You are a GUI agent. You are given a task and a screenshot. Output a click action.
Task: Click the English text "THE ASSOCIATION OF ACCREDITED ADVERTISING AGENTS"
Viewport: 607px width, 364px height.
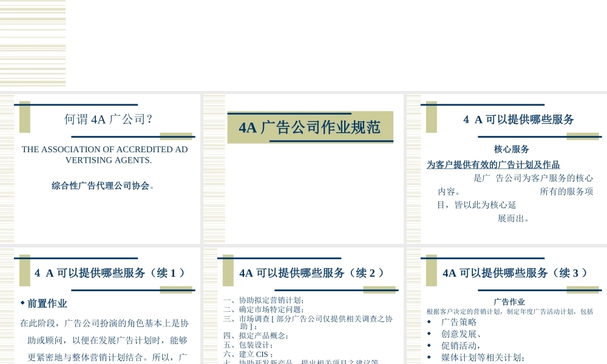tap(104, 155)
